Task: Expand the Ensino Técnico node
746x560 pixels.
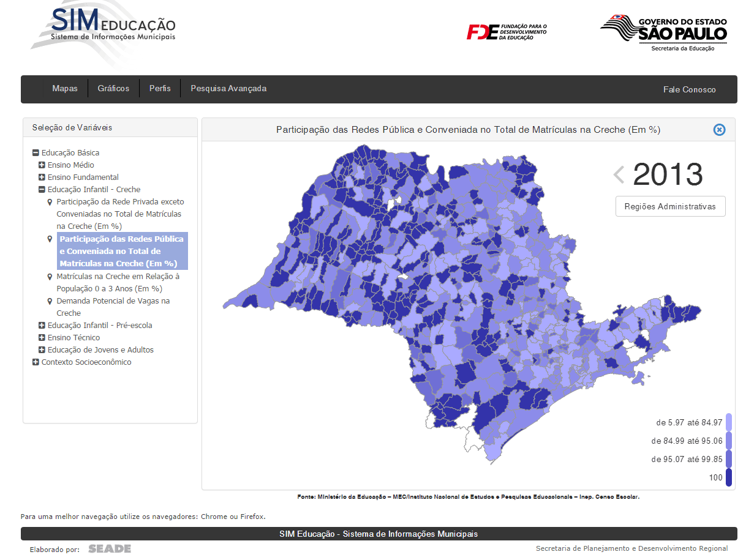Action: (x=42, y=338)
